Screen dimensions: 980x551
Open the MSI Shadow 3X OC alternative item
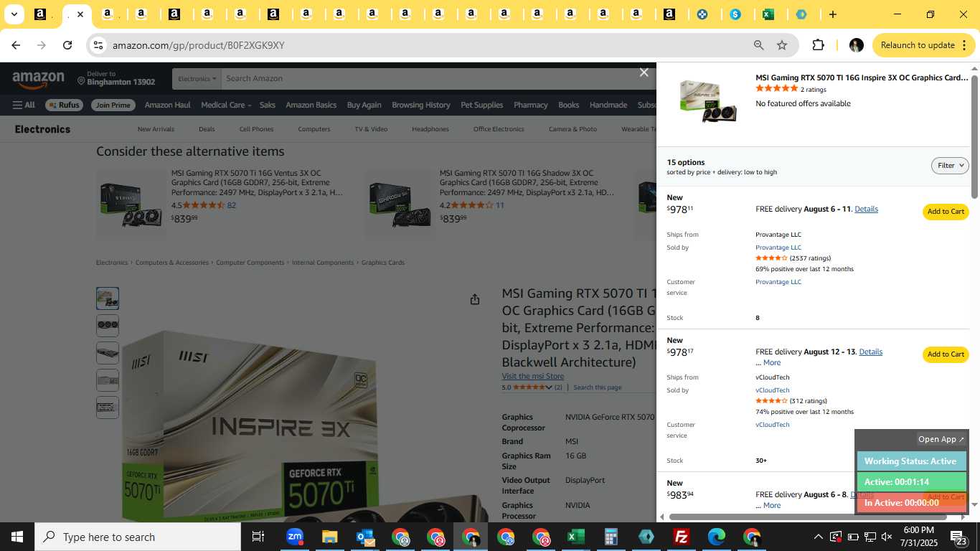(x=527, y=183)
